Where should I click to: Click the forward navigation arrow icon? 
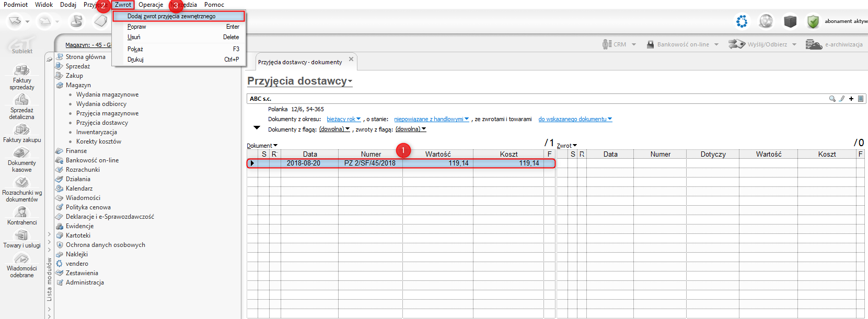point(45,21)
